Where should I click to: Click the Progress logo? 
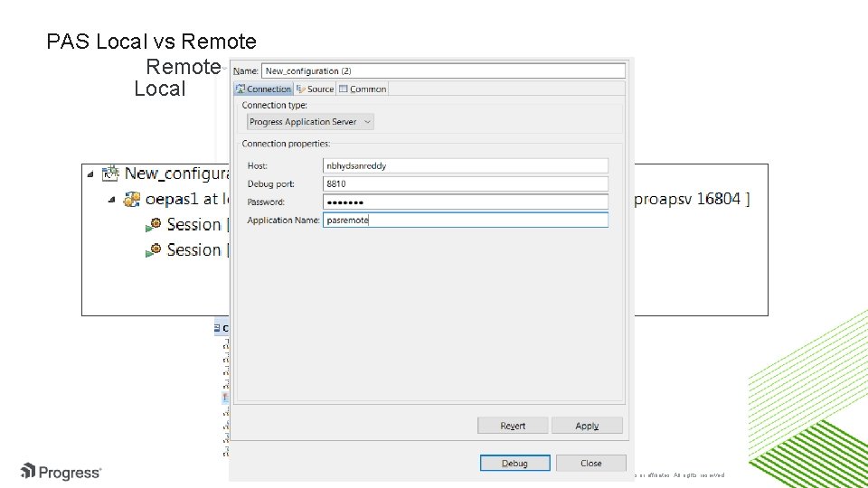pyautogui.click(x=61, y=472)
